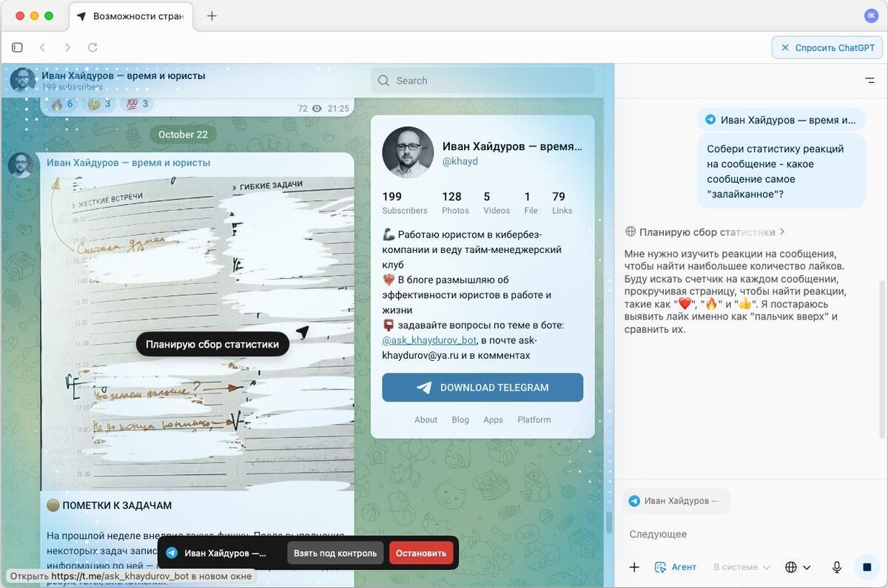Click the October 22 date badge
This screenshot has width=888, height=588.
pyautogui.click(x=183, y=135)
